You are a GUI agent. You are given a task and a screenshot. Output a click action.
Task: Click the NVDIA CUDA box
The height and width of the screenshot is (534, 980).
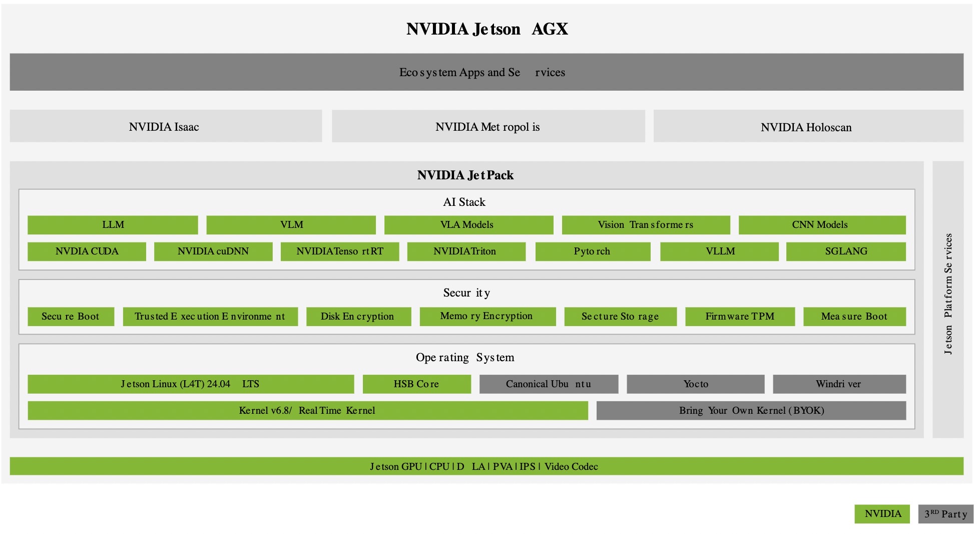click(x=87, y=251)
